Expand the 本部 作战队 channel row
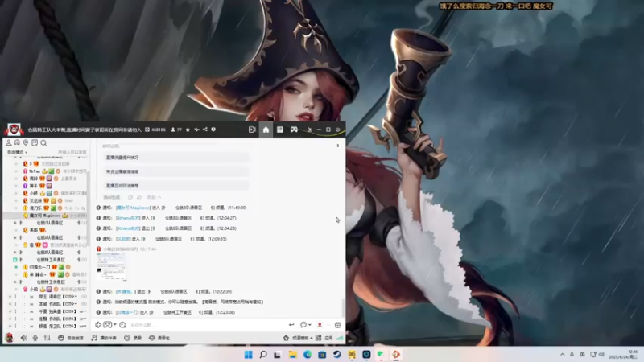 10,304
